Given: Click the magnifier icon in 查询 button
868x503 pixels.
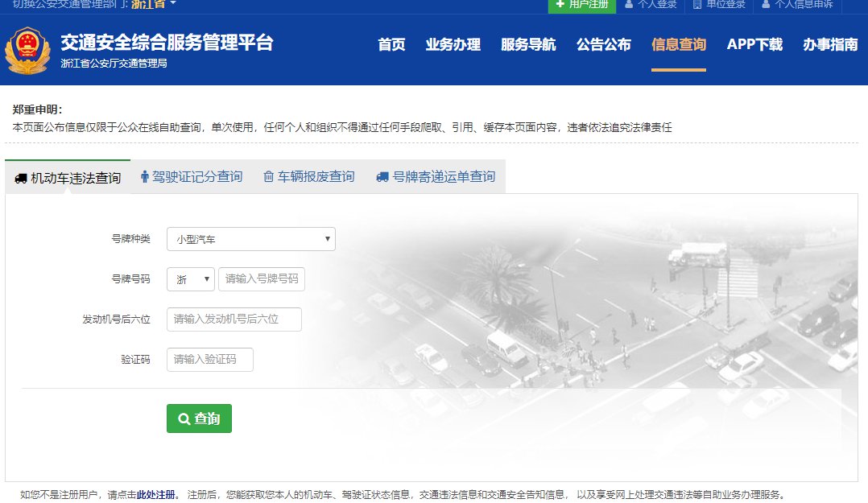Looking at the screenshot, I should coord(184,418).
